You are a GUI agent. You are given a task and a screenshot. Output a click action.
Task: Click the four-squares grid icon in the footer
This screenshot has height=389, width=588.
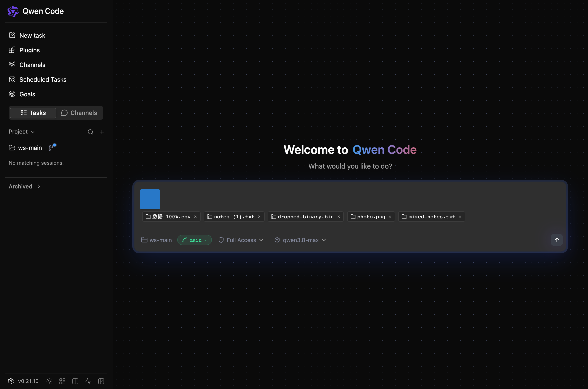point(62,381)
